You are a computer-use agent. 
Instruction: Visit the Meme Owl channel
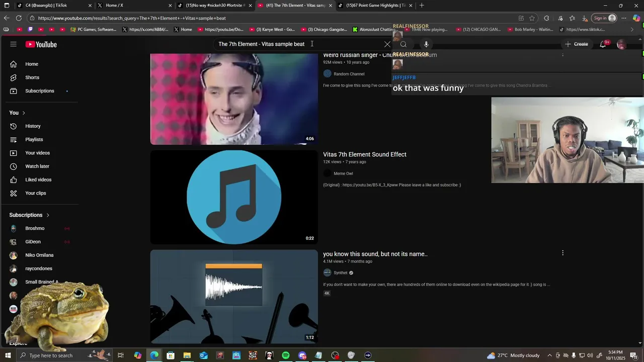[343, 173]
